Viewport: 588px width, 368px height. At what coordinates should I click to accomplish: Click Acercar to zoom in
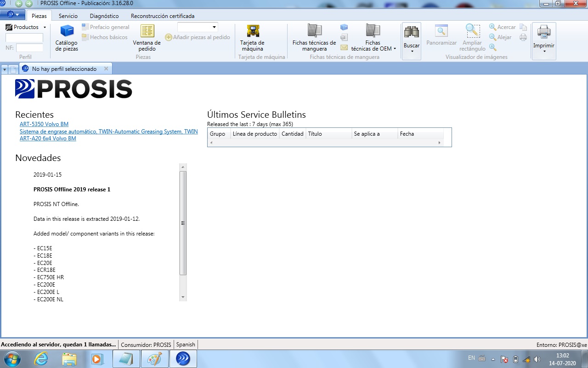502,27
